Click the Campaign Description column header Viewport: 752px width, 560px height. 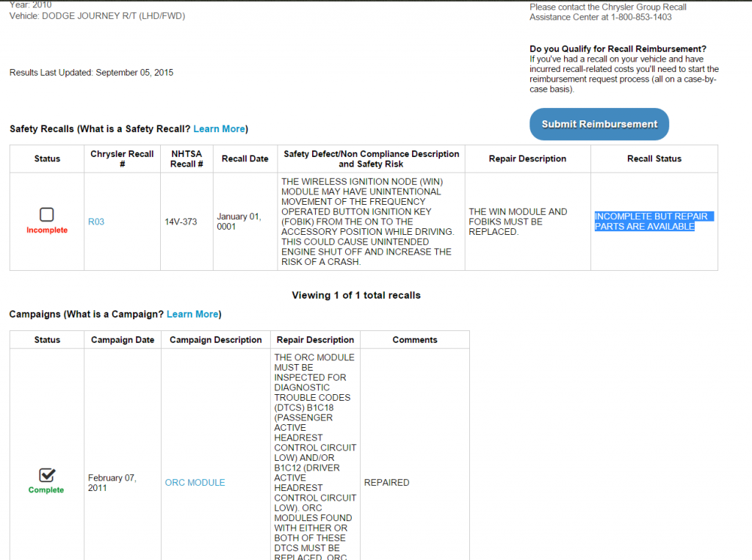[215, 340]
